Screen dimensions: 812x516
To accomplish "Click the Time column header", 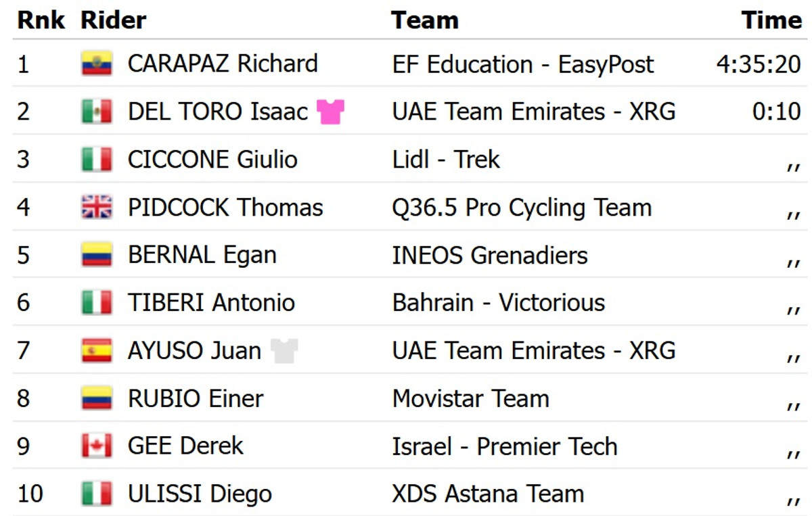I will (x=771, y=20).
